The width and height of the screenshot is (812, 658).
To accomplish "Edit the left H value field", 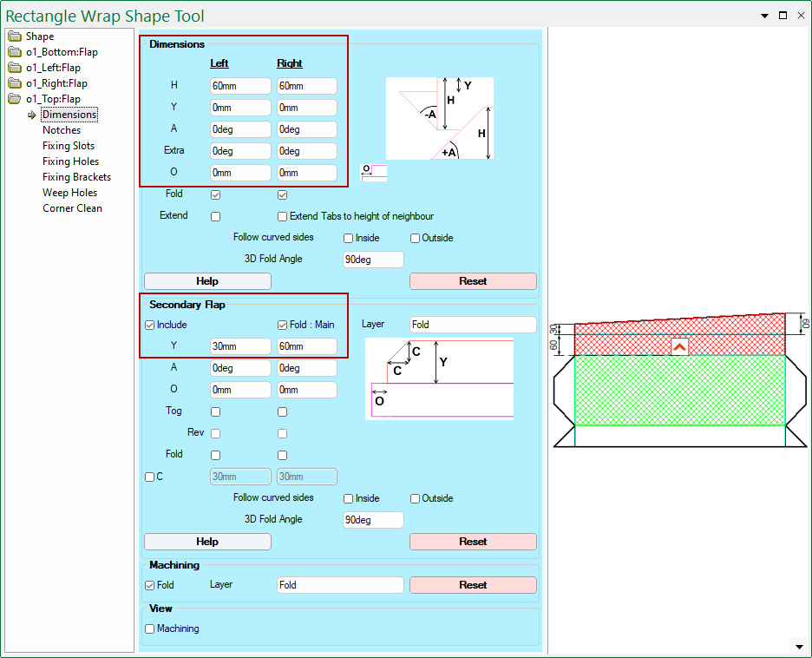I will click(240, 86).
